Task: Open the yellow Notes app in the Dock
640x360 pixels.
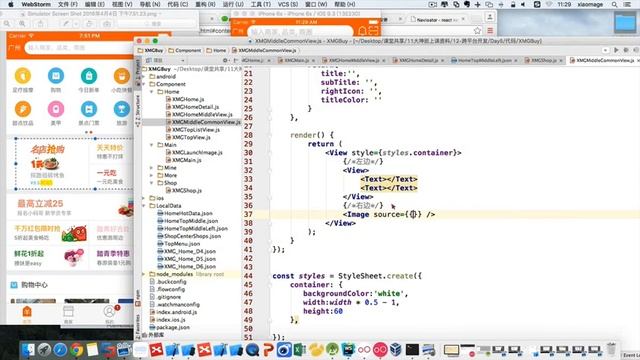Action: pos(92,350)
